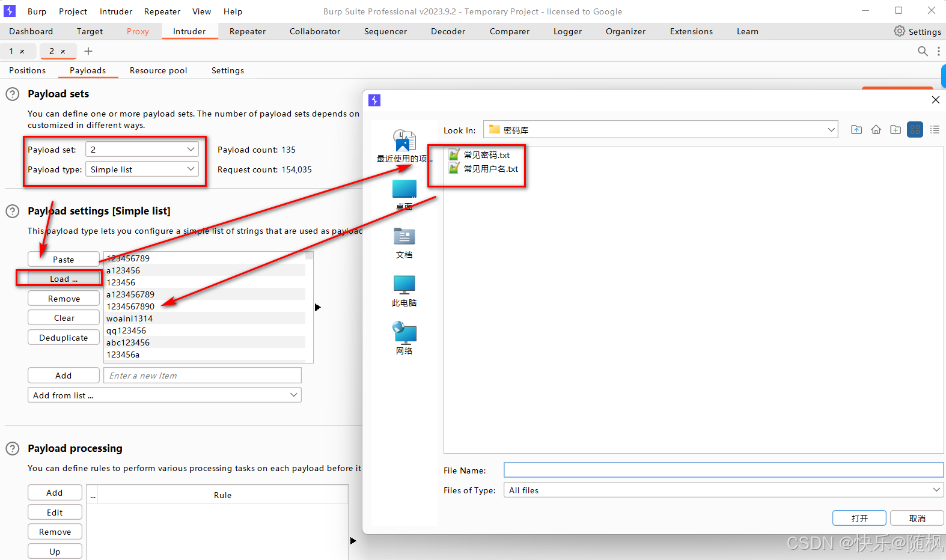Open help for Payload sets
This screenshot has width=946, height=560.
coord(12,94)
